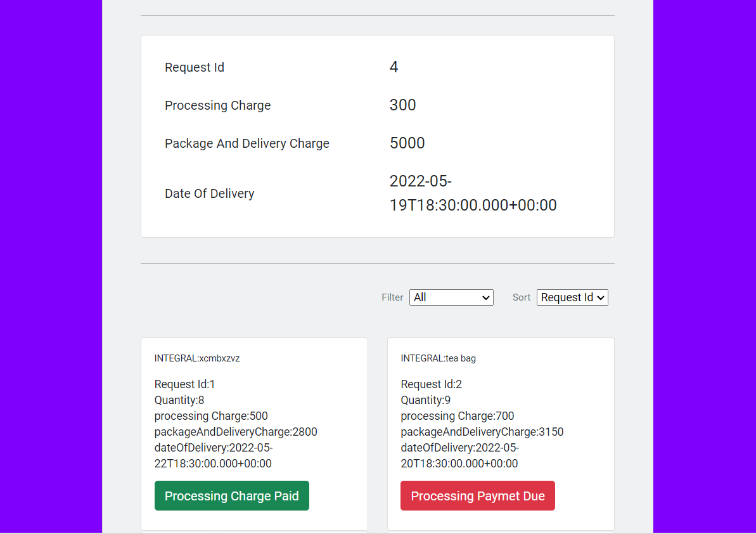Click the Package And Delivery Charge label
The width and height of the screenshot is (756, 534).
pos(247,143)
